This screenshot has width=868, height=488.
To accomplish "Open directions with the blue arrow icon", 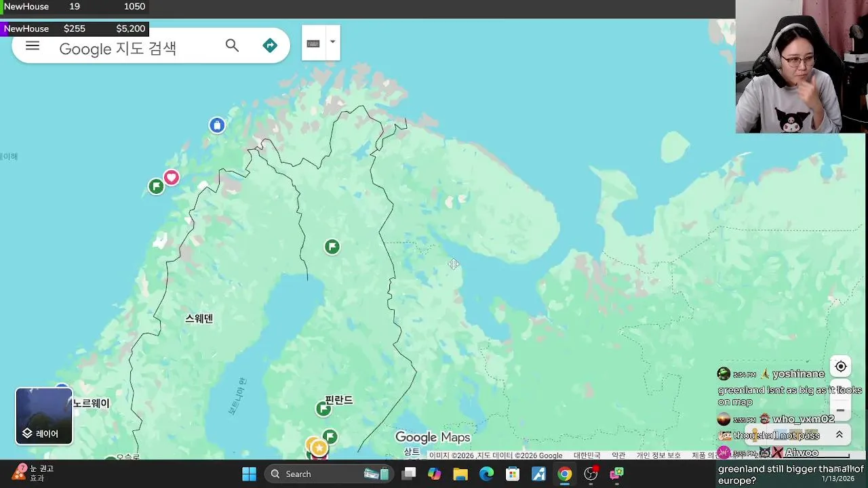I will (270, 45).
